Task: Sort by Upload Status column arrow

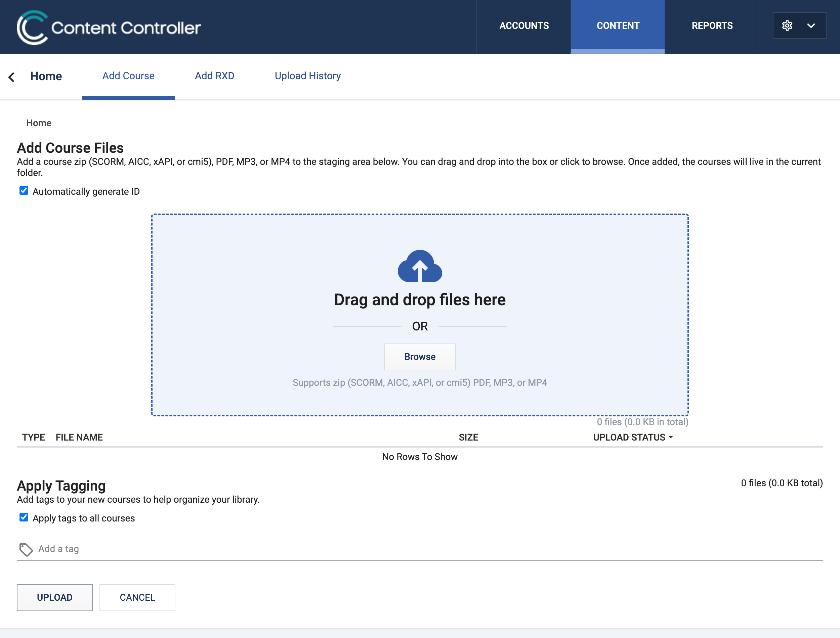Action: [671, 438]
